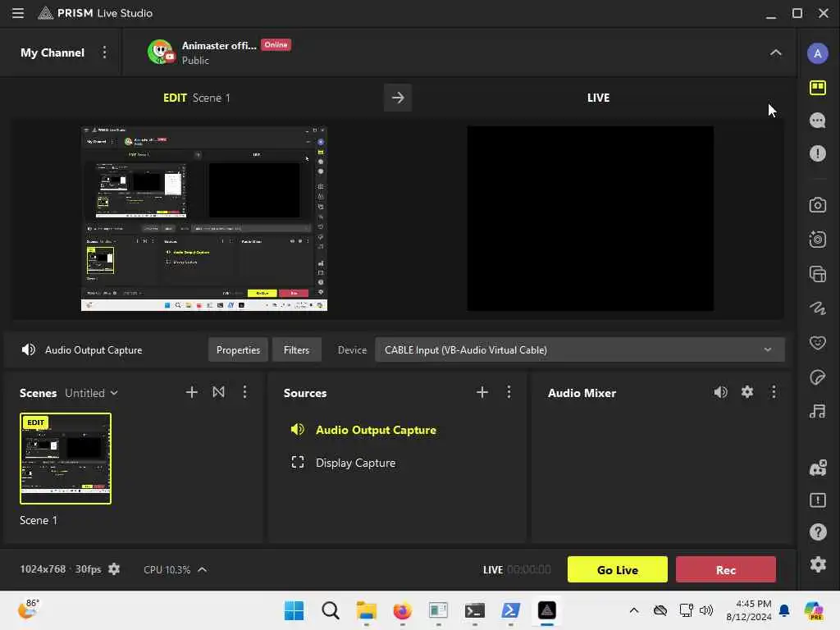
Task: Start recording with Rec button
Action: point(725,569)
